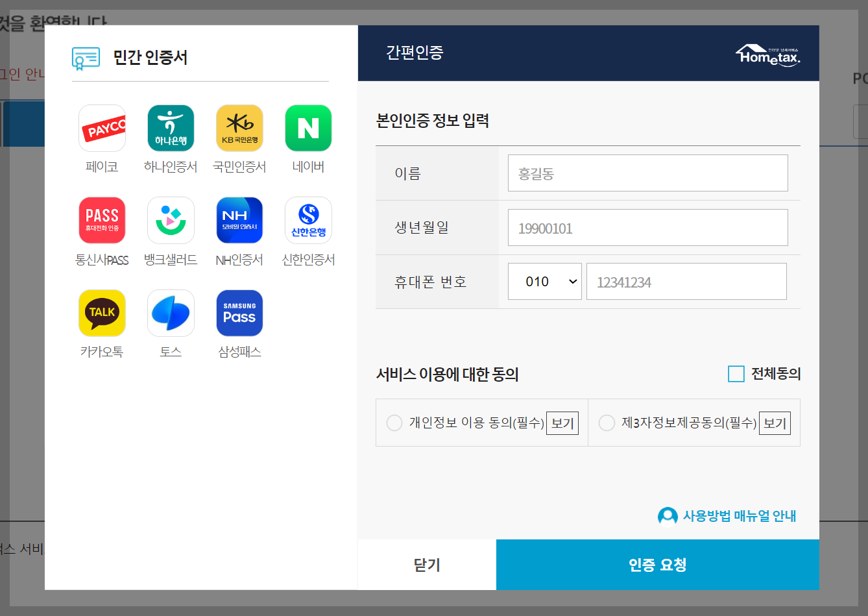Image resolution: width=868 pixels, height=616 pixels.
Task: Pick the Shinhan Bank certificate icon
Action: click(308, 220)
